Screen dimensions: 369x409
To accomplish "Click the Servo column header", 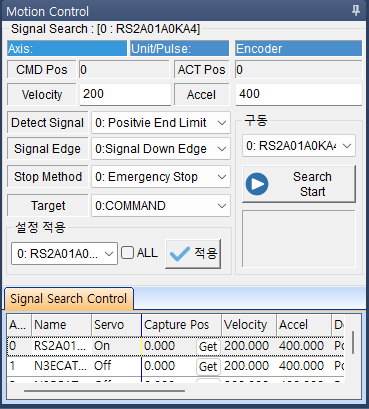I will 116,325.
